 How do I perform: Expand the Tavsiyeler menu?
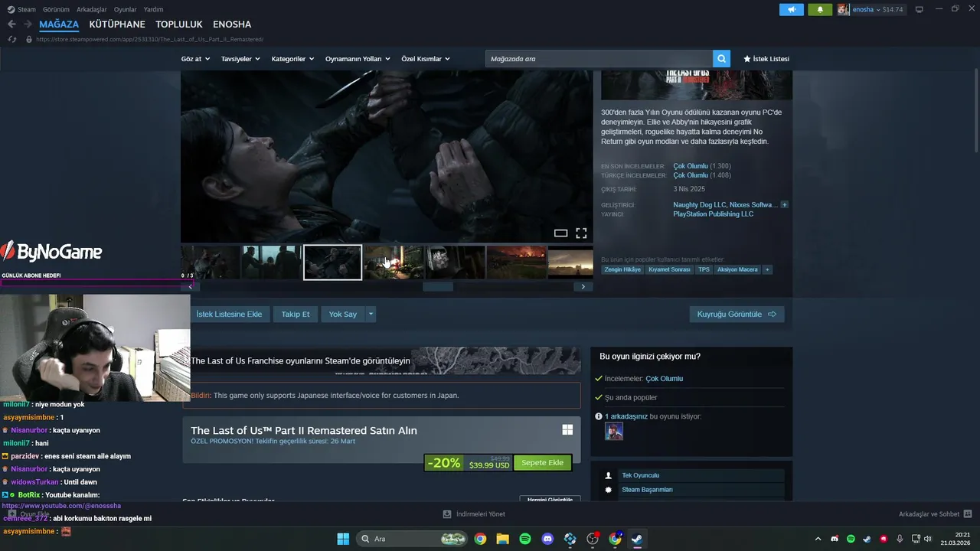(x=240, y=59)
